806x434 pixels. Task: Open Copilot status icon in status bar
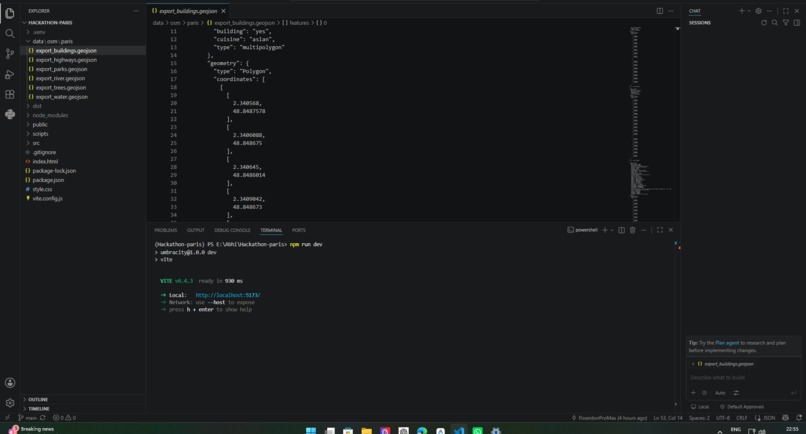coord(785,418)
